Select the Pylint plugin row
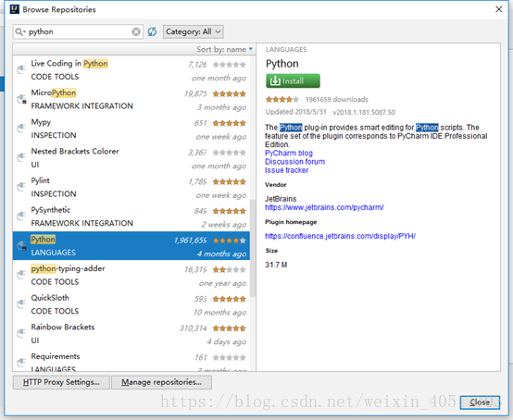 [x=131, y=187]
